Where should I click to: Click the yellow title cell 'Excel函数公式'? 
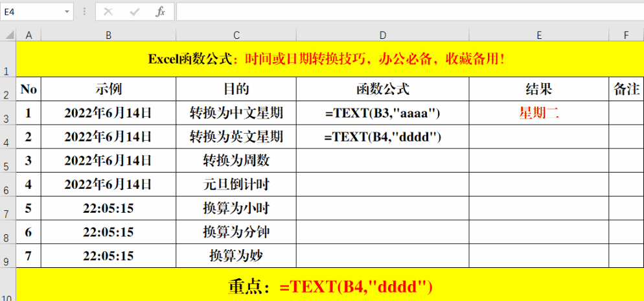(330, 59)
